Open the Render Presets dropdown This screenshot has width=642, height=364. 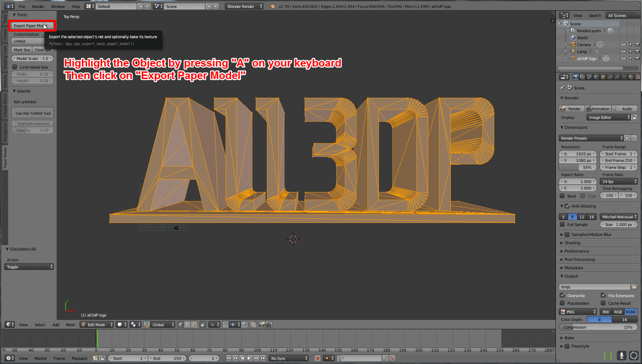click(591, 138)
